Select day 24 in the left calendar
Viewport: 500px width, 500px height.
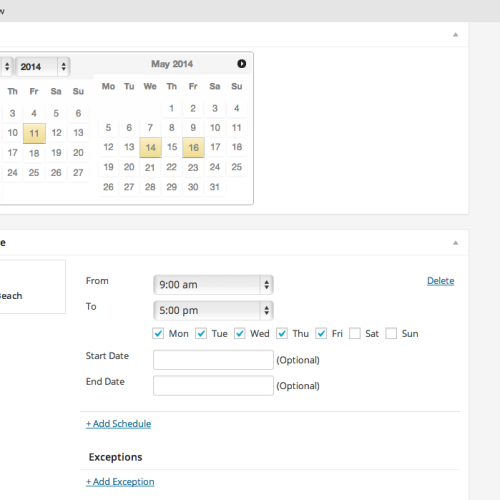[12, 173]
